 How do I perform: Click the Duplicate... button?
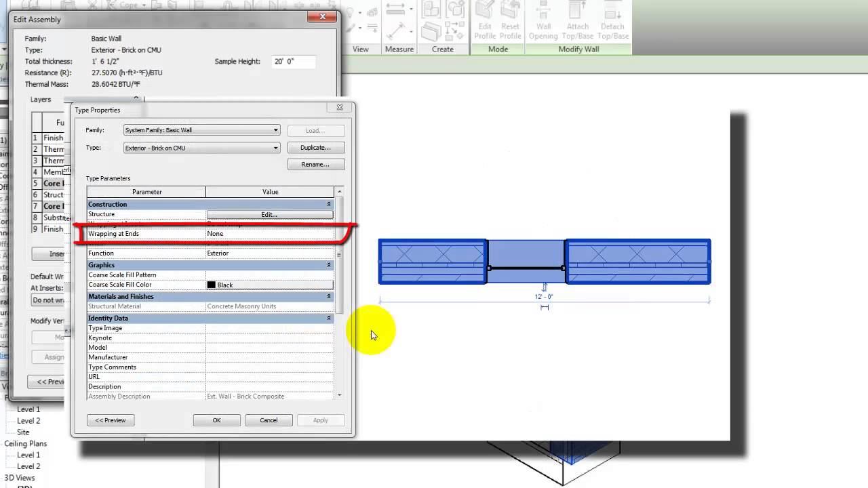(x=315, y=148)
